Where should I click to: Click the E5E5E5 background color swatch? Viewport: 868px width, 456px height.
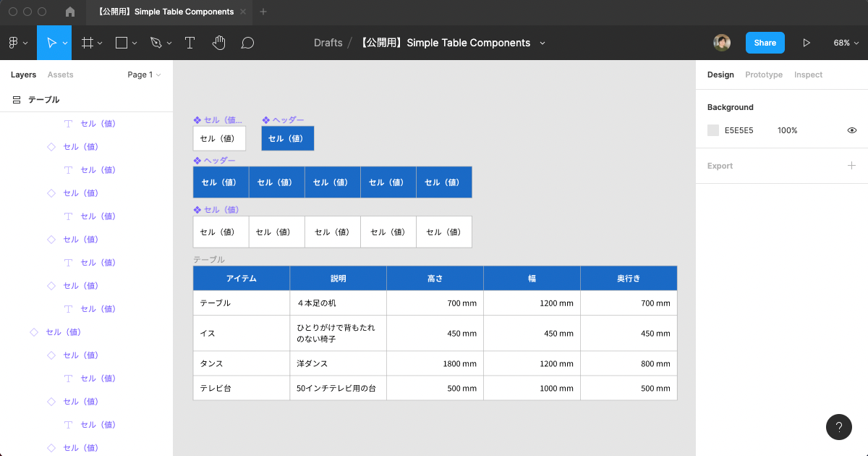pos(713,130)
